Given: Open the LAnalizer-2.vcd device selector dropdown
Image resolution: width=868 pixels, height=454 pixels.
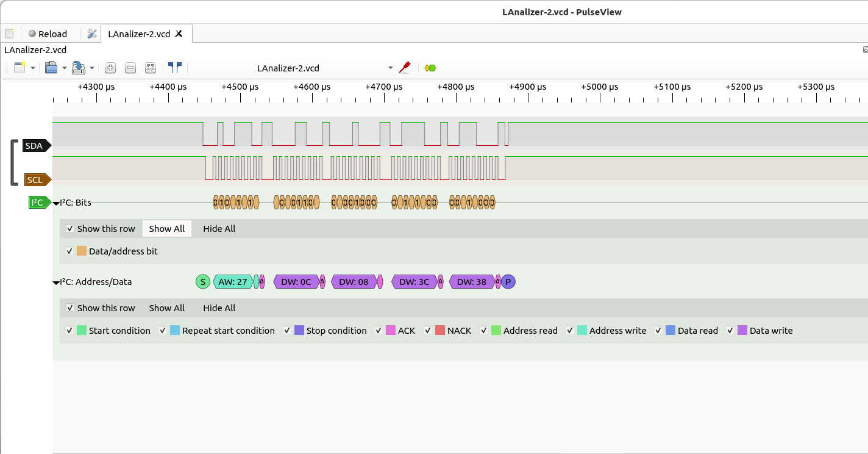Looking at the screenshot, I should pos(324,68).
